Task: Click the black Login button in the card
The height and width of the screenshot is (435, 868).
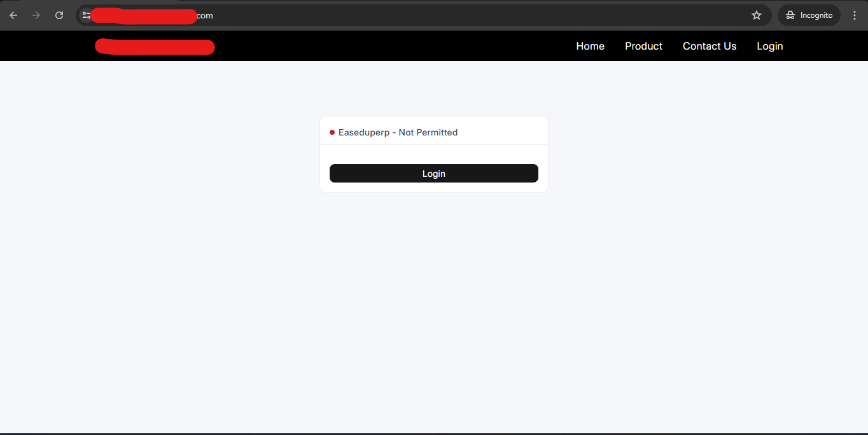Action: [x=434, y=174]
